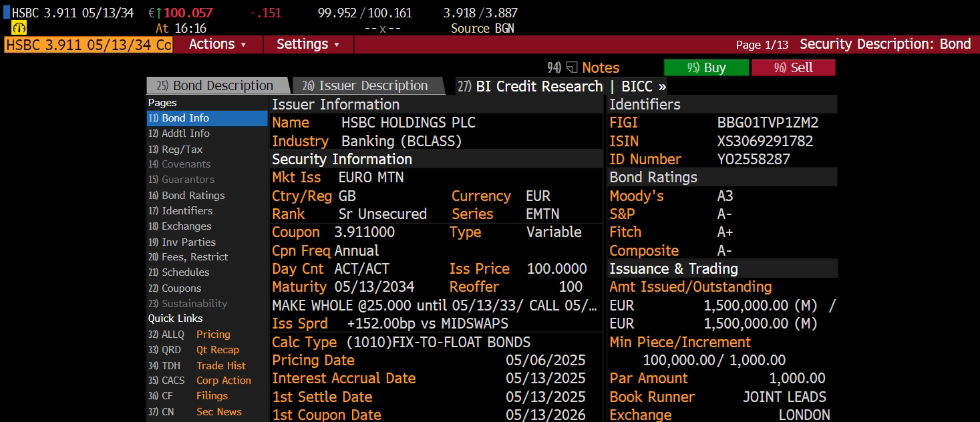Click the Type value Variable
This screenshot has height=422, width=980.
coord(554,232)
